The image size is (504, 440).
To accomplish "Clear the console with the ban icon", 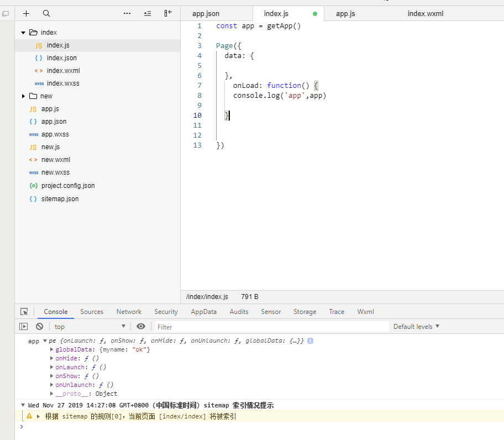I will pos(40,327).
